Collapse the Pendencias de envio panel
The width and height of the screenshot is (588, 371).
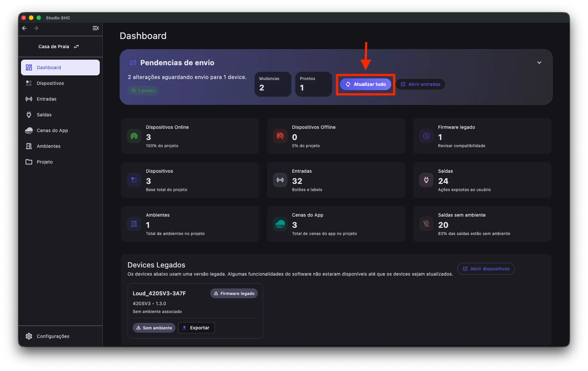point(539,63)
